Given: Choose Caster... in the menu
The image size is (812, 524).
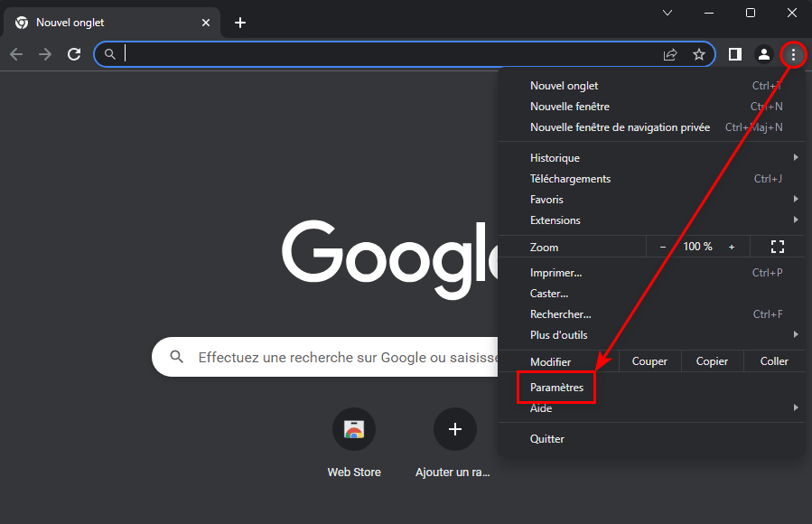Looking at the screenshot, I should coord(651,293).
